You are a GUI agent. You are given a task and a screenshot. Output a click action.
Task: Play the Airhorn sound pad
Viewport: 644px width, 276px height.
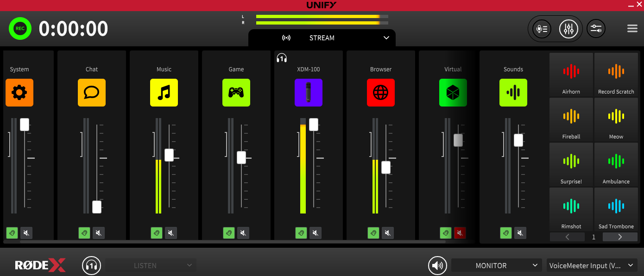pyautogui.click(x=571, y=74)
